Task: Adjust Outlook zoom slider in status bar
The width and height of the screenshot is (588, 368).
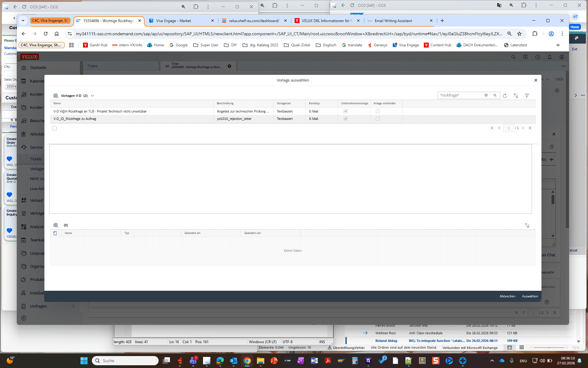Action: (549, 347)
